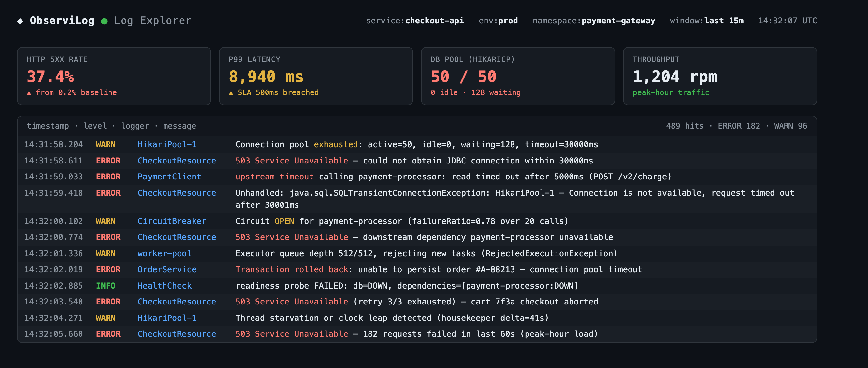Select the Thread starvation or clock leap message
868x368 pixels.
click(392, 318)
